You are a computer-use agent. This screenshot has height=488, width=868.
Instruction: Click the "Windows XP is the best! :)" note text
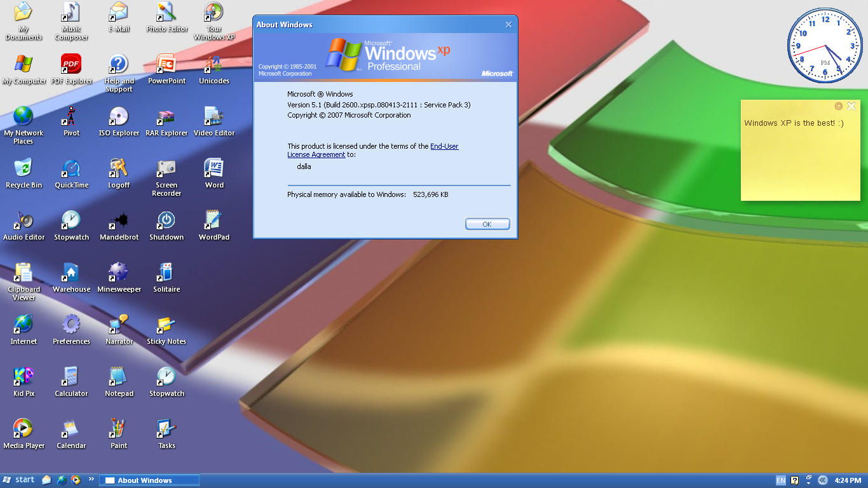(794, 123)
